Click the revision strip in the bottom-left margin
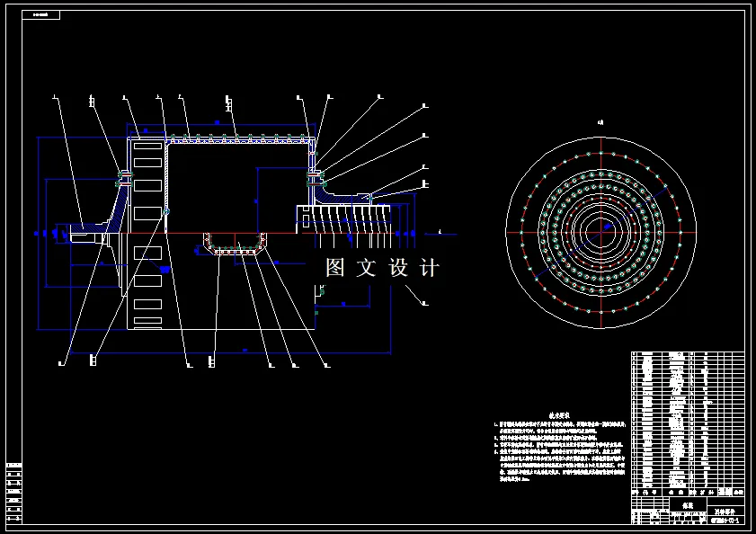 (x=14, y=493)
